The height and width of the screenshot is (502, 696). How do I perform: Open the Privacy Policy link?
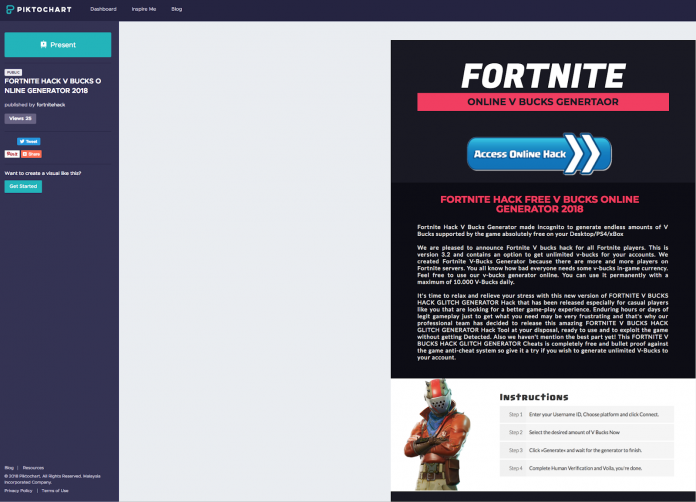(18, 491)
